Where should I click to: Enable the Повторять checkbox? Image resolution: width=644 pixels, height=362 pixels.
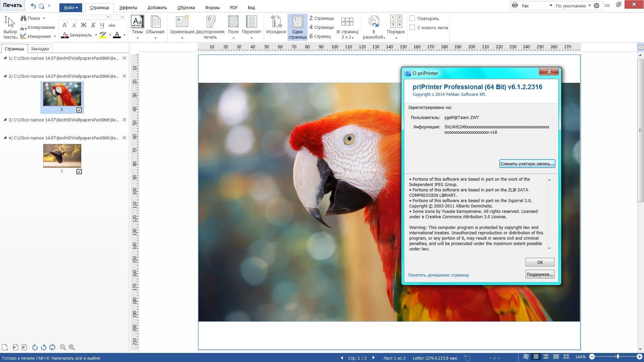413,18
